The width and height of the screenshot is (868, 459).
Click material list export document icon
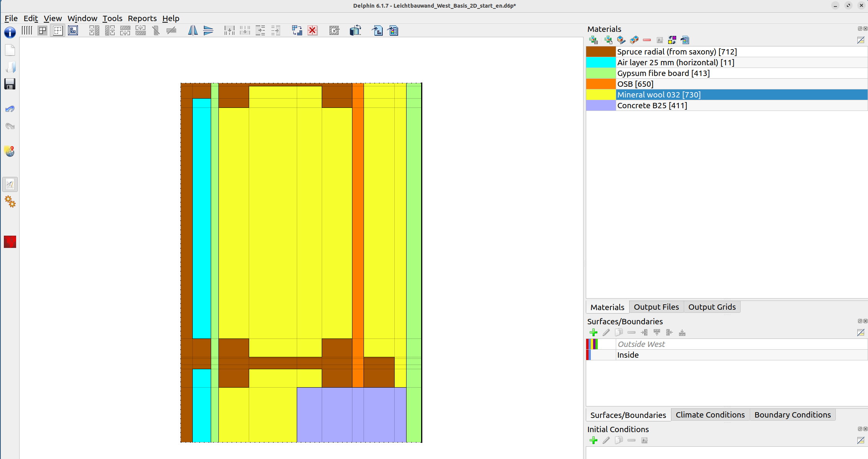685,40
